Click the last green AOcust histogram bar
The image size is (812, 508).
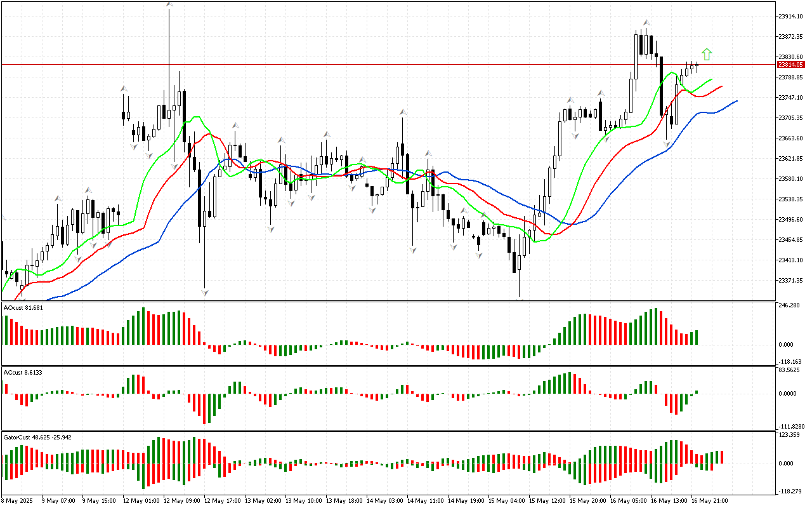pos(697,337)
